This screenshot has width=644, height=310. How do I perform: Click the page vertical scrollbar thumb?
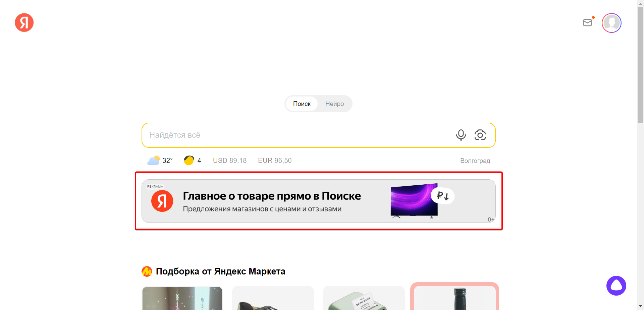coord(640,65)
